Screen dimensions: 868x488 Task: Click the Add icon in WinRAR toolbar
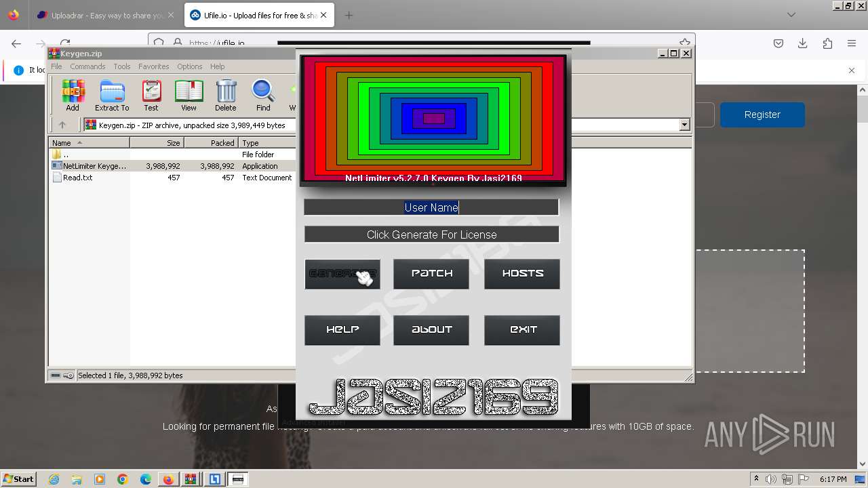coord(73,96)
